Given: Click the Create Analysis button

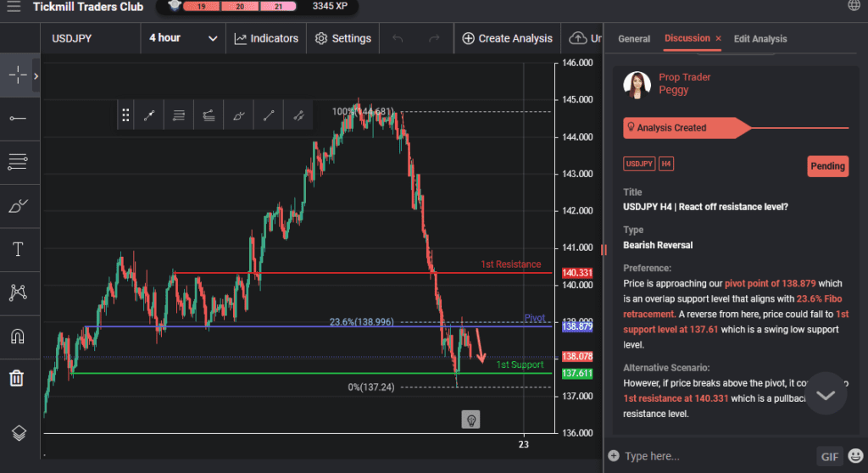Looking at the screenshot, I should [507, 38].
